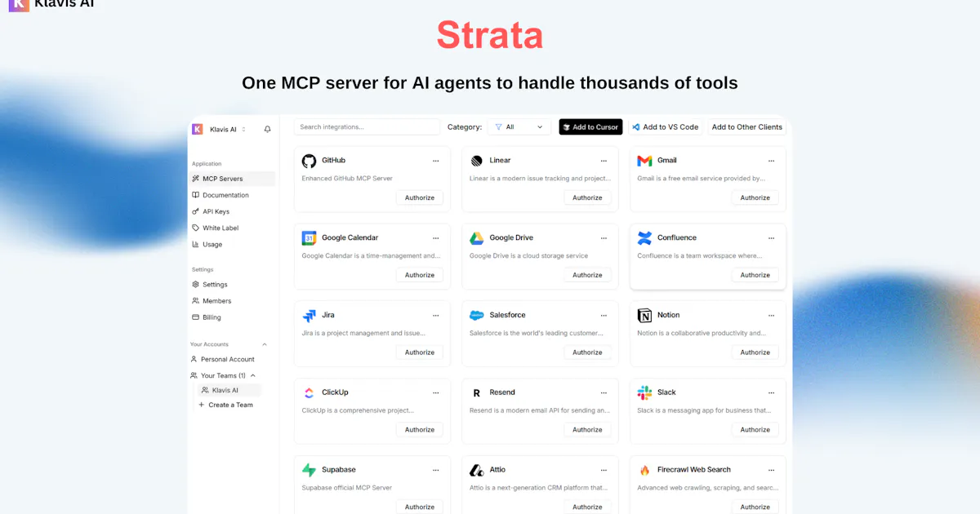980x514 pixels.
Task: Open the Klavis AI workspace switcher
Action: tap(220, 129)
